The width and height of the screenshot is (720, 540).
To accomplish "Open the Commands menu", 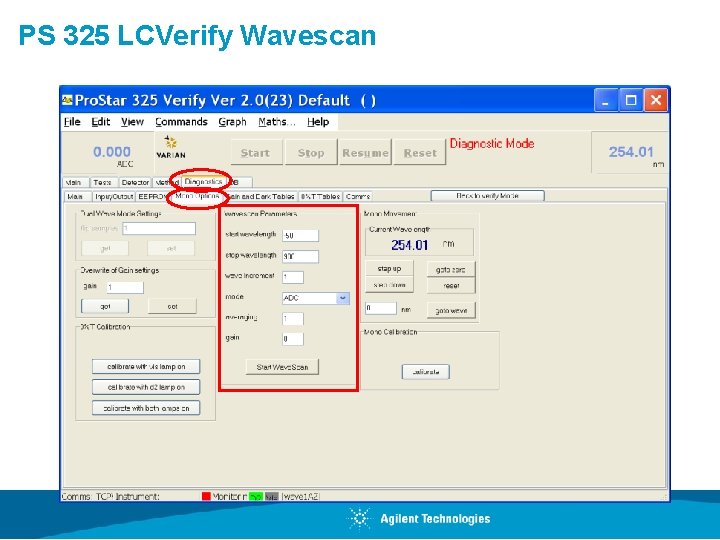I will (181, 122).
